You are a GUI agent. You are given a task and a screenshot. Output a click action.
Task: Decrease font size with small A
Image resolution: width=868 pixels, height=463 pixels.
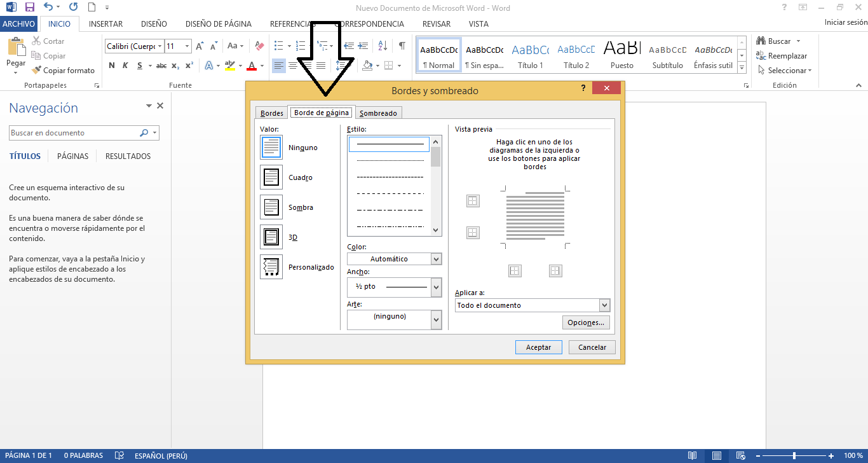click(214, 46)
